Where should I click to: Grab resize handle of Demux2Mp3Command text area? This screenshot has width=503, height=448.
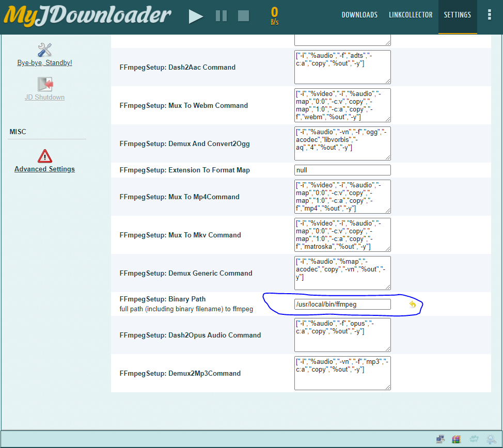click(x=388, y=387)
